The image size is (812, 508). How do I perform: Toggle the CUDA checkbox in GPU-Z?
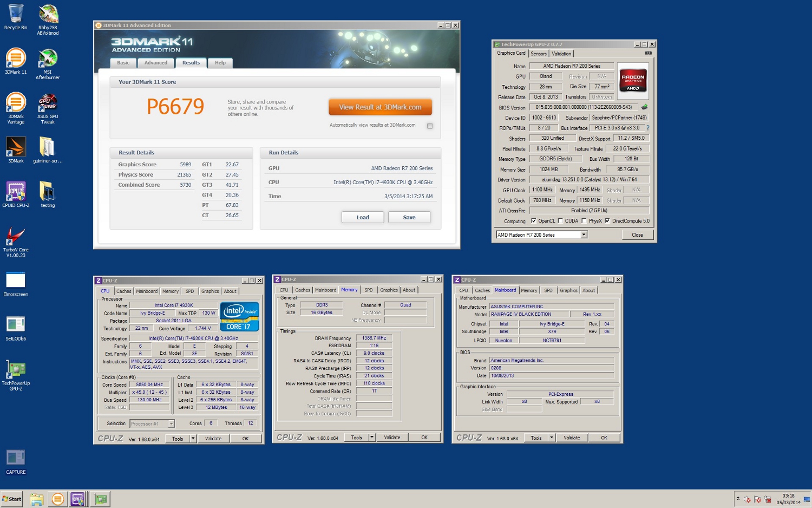point(560,221)
